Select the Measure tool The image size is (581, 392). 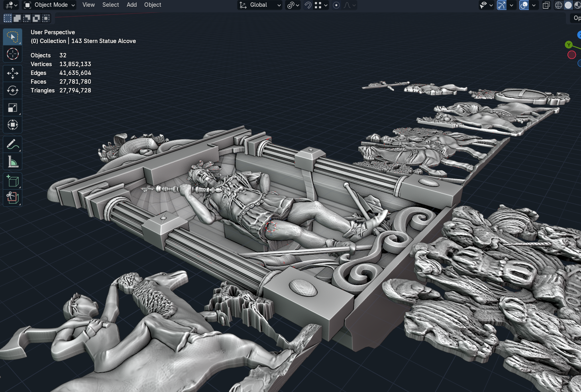(12, 162)
